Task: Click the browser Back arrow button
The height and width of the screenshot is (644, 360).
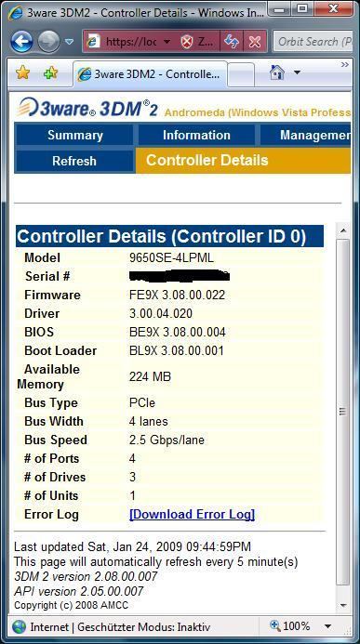Action: click(x=21, y=42)
